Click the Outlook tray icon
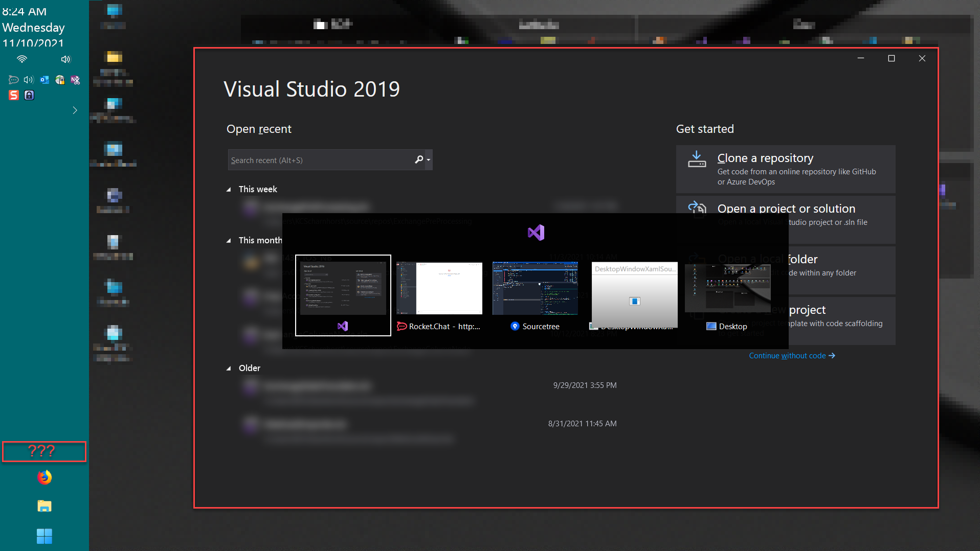Screen dimensions: 980x551 44,80
